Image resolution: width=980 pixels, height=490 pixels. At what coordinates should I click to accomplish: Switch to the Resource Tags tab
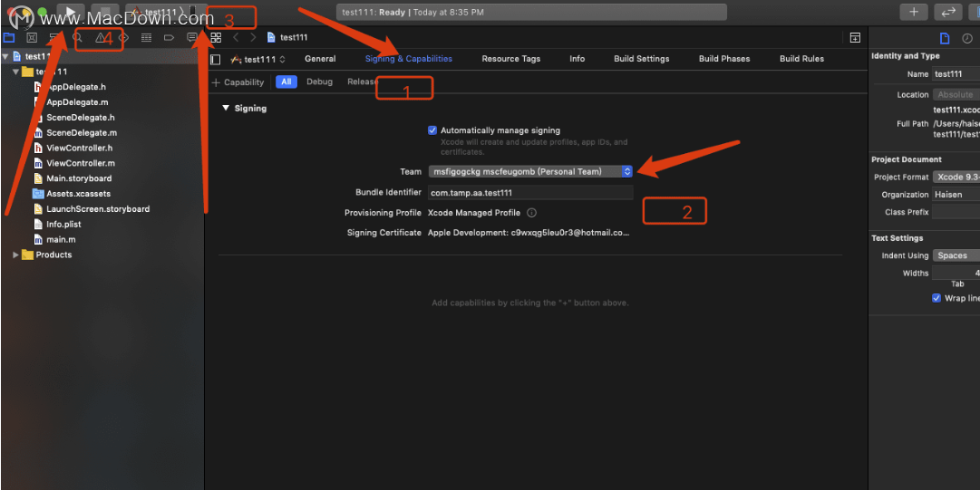coord(511,59)
